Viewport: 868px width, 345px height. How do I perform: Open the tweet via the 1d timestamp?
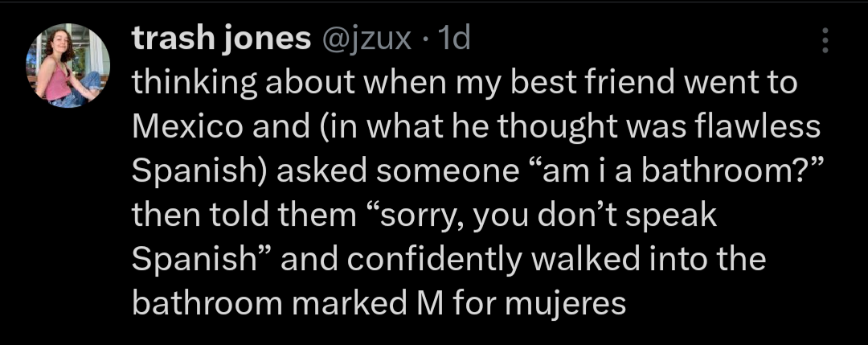[452, 39]
